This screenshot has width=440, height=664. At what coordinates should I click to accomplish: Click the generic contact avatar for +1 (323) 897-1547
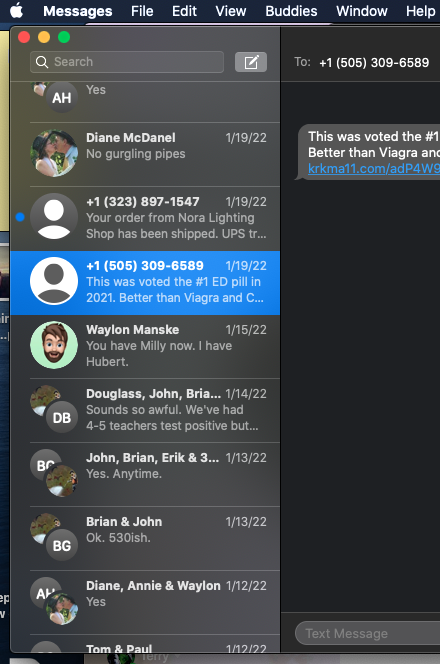point(54,217)
